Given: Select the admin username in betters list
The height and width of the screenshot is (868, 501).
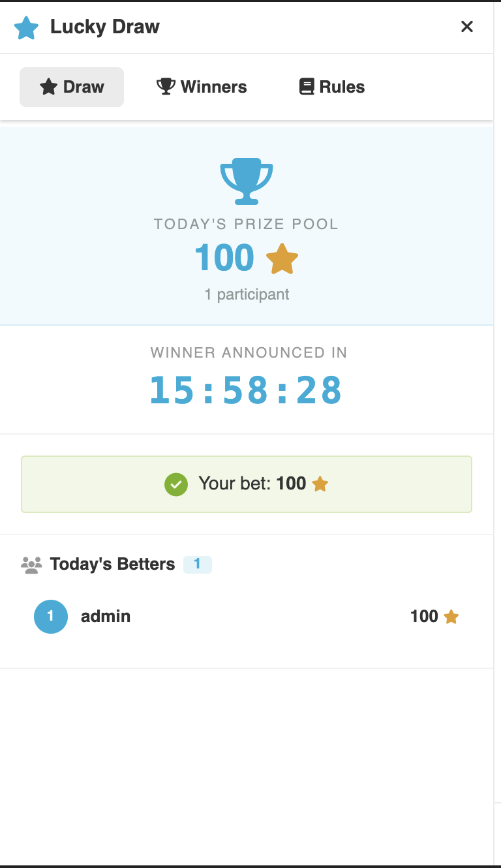Looking at the screenshot, I should 106,617.
